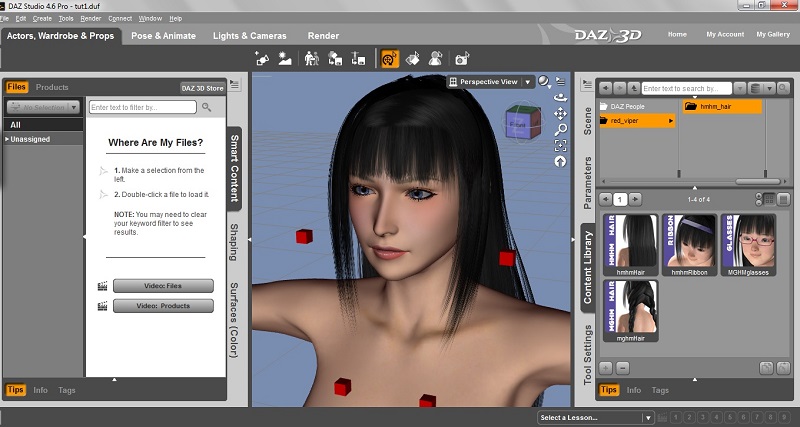Screen dimensions: 800x427
Task: Switch Content Library to list view
Action: point(784,199)
